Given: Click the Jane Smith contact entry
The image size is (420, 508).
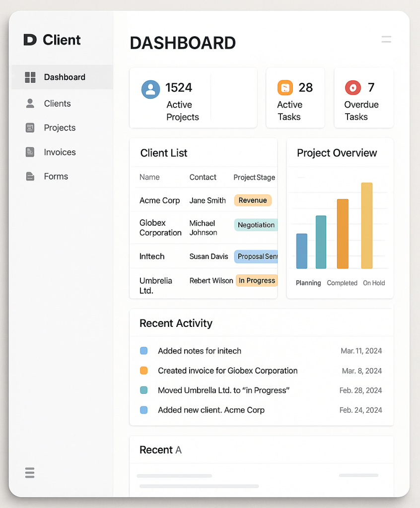Looking at the screenshot, I should pos(208,200).
